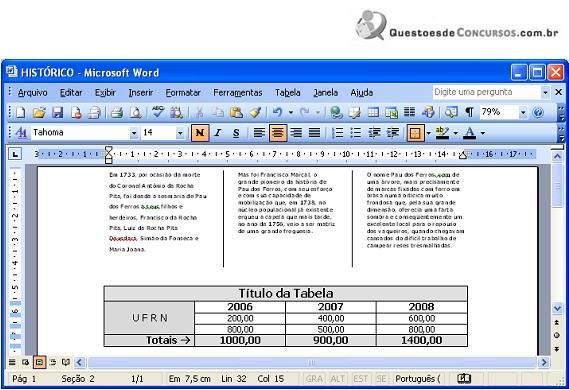Go to the previous page button

tap(557, 322)
